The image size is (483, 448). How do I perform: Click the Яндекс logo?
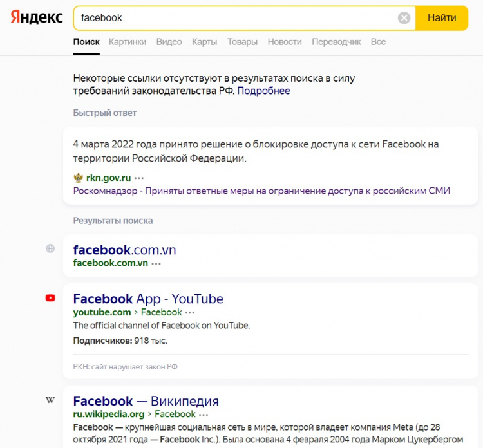pos(37,17)
